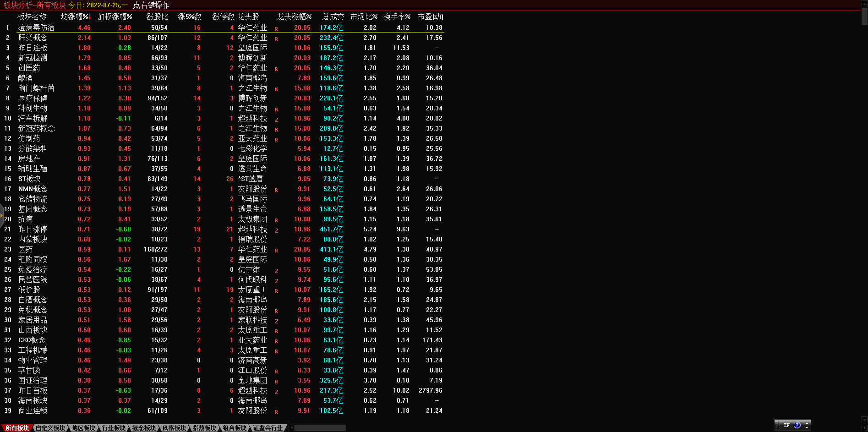Screen dimensions: 868x432
Task: Minimize the language bar
Action: (x=807, y=422)
